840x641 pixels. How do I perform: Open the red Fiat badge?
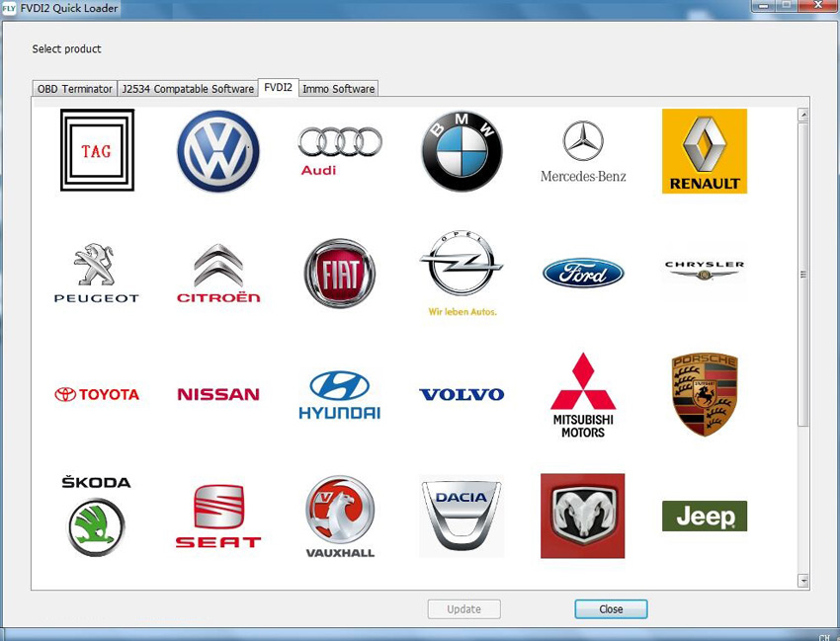pyautogui.click(x=340, y=274)
